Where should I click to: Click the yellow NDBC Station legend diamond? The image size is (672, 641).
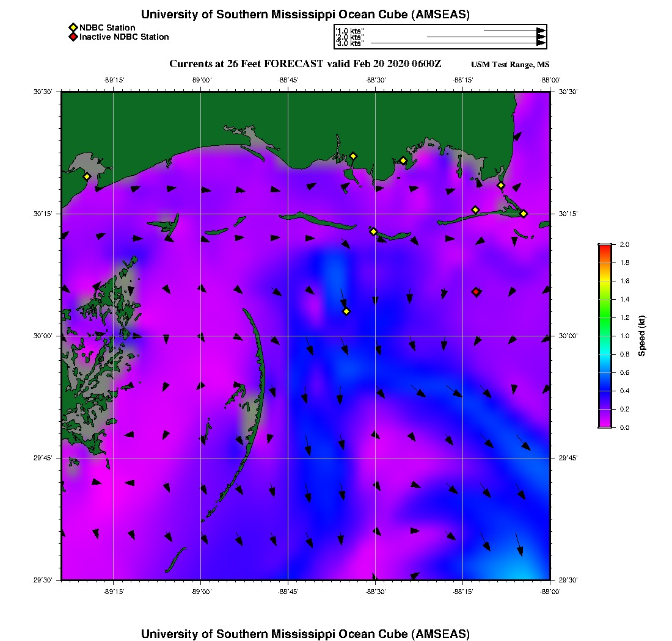tap(73, 27)
